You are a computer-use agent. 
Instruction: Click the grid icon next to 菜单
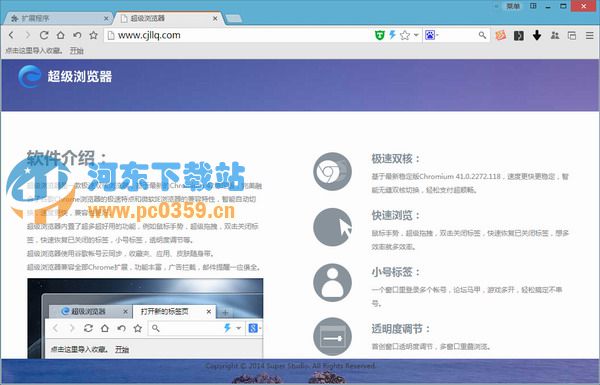pyautogui.click(x=533, y=6)
